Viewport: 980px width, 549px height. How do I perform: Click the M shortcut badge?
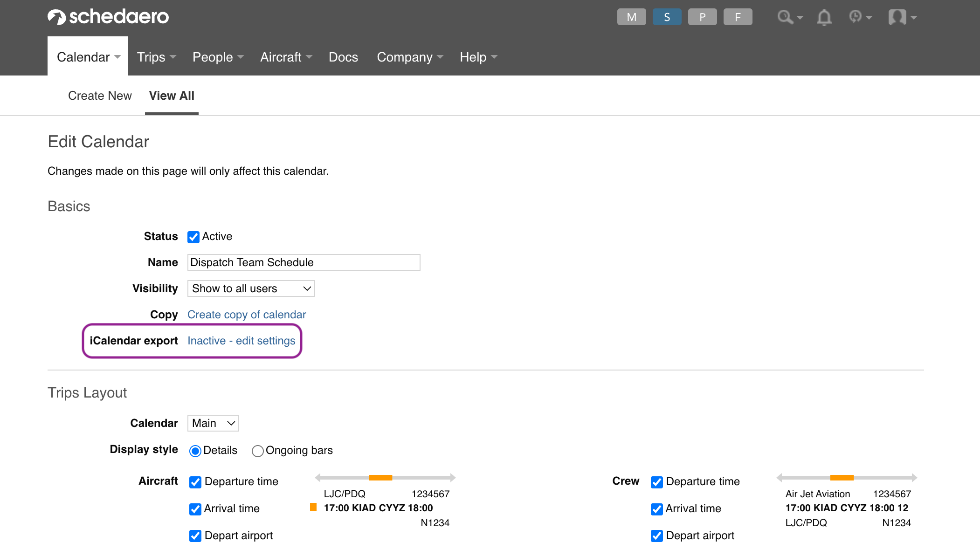(631, 17)
